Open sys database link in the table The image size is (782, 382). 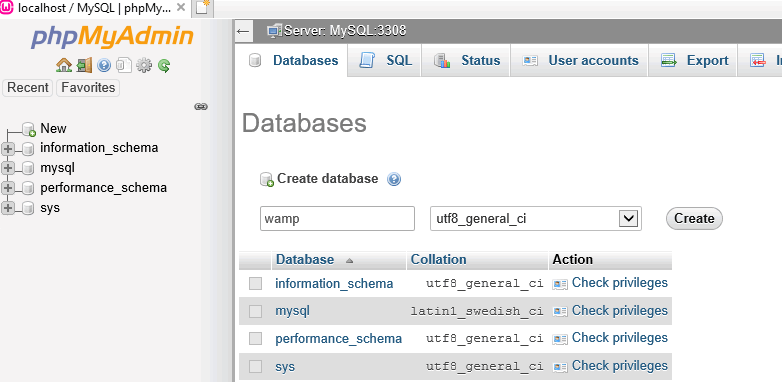(x=285, y=367)
